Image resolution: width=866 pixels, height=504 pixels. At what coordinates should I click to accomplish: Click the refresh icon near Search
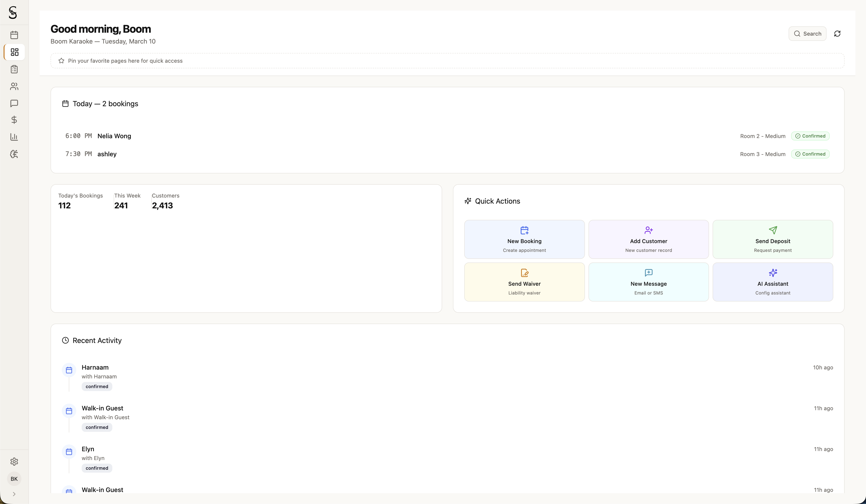(x=837, y=34)
